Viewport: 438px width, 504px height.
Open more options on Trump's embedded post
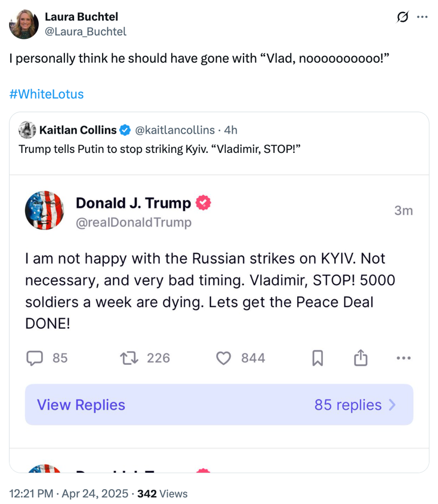pos(404,358)
